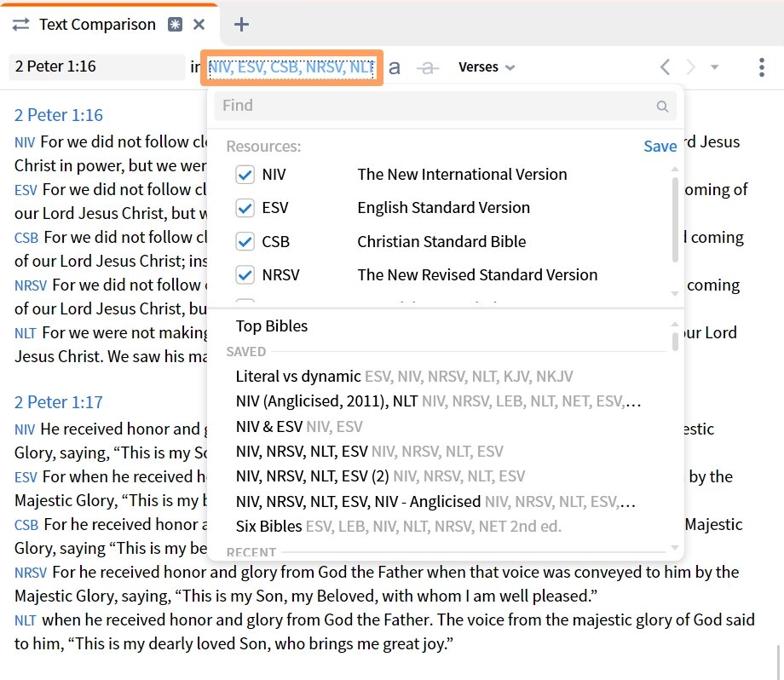Open the 2 Peter 1:16 heading link

coord(59,115)
